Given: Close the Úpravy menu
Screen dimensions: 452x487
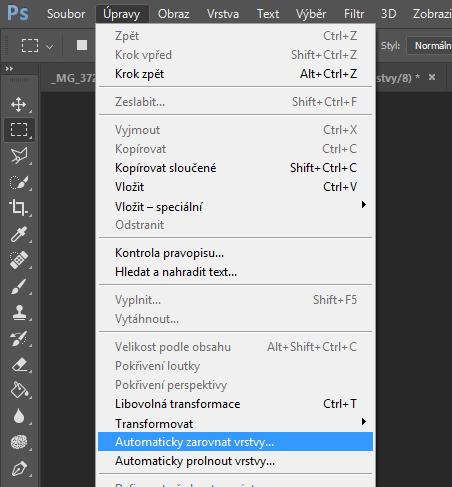Looking at the screenshot, I should click(x=122, y=14).
